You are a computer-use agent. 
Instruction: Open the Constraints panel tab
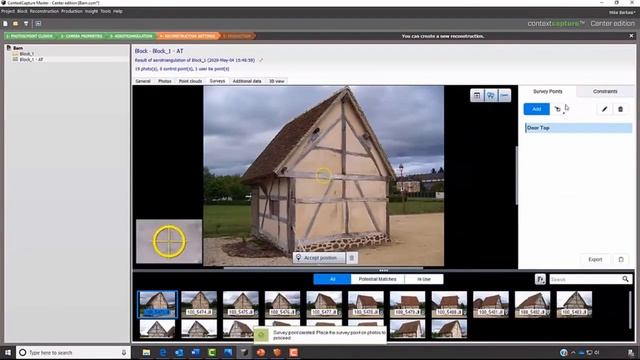click(605, 91)
